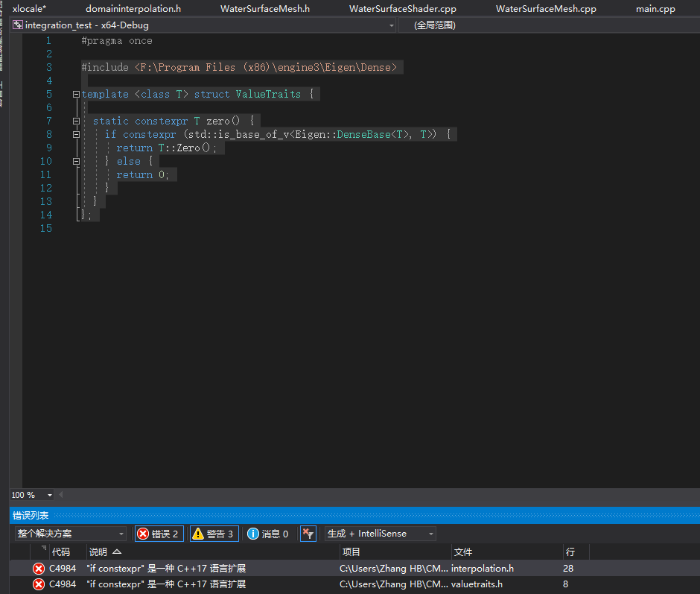This screenshot has height=594, width=700.
Task: Click the ValueTraits identifier on line 5
Action: 268,95
